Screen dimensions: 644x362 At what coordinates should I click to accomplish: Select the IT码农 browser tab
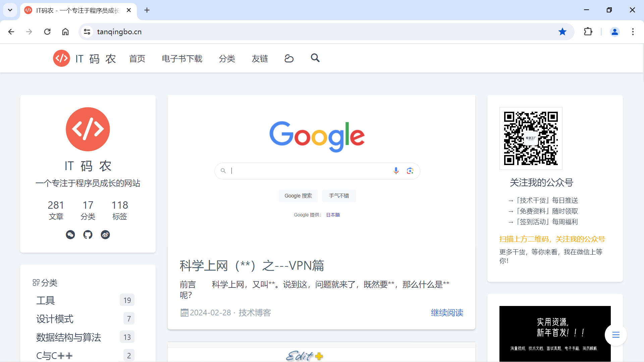pos(78,10)
